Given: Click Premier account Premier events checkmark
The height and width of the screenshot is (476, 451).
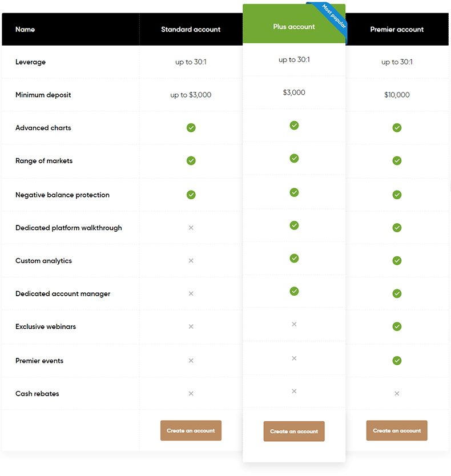Looking at the screenshot, I should [397, 361].
